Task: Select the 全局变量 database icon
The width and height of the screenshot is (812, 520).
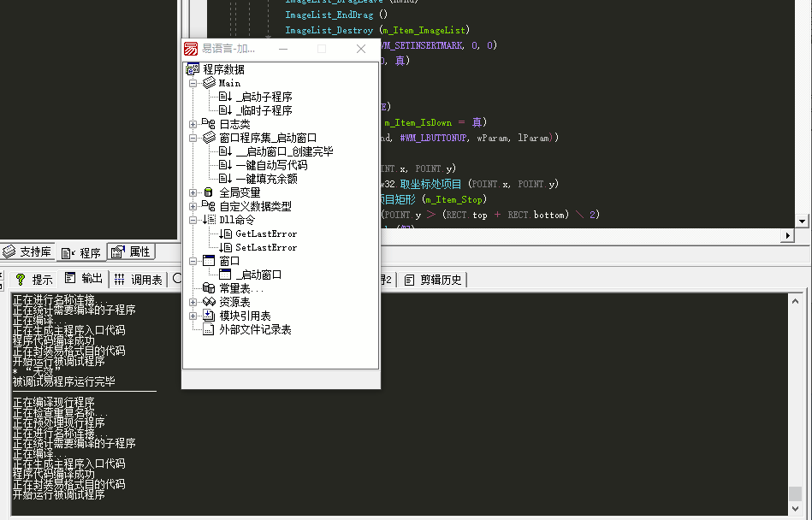Action: (x=209, y=192)
